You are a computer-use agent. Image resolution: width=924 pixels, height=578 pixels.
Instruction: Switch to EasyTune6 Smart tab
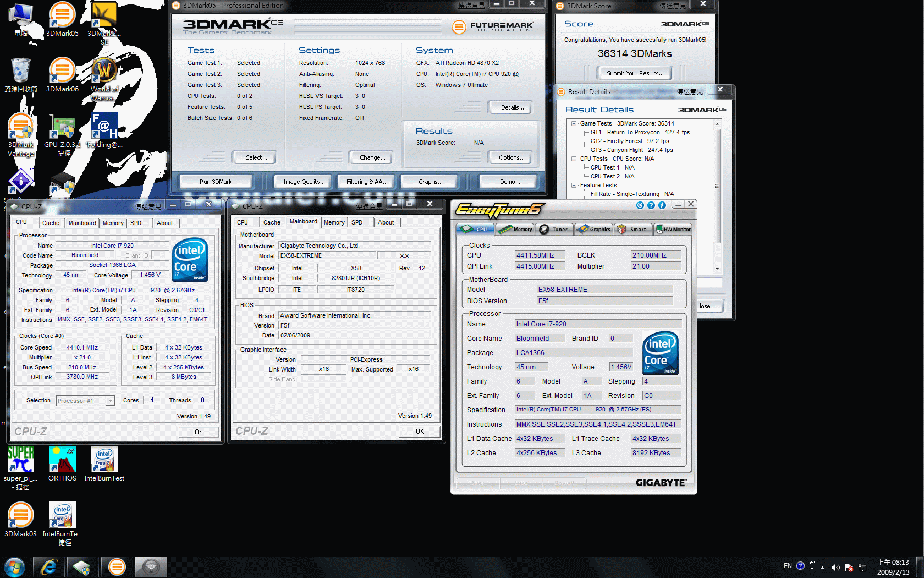(x=633, y=229)
